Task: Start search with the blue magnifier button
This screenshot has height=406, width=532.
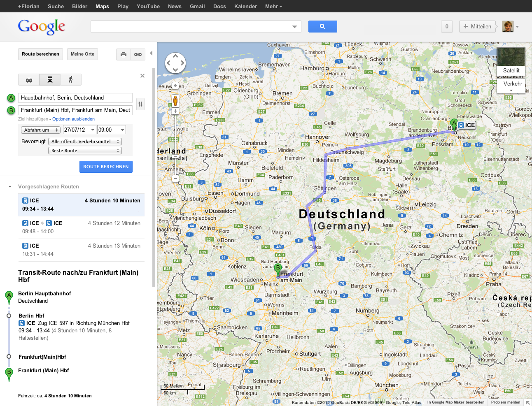Action: pyautogui.click(x=322, y=26)
